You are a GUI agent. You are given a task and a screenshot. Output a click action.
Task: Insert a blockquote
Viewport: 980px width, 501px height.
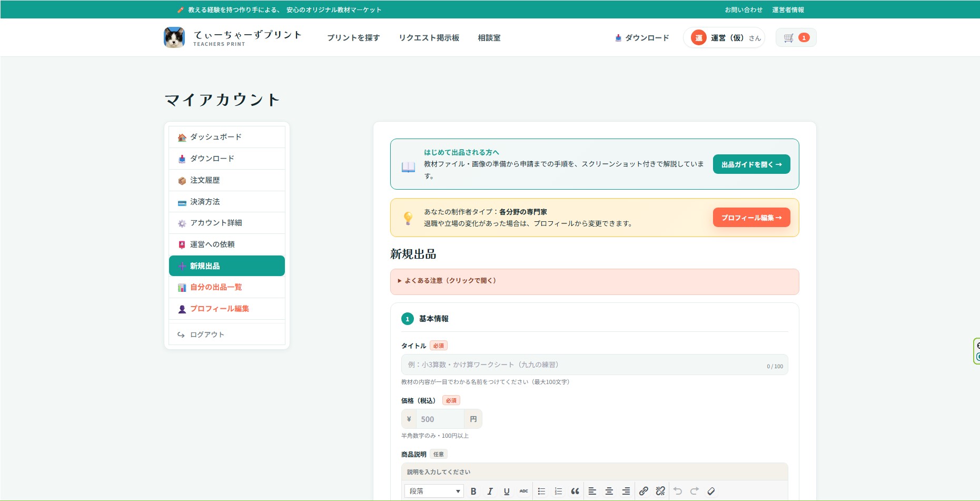(x=575, y=491)
